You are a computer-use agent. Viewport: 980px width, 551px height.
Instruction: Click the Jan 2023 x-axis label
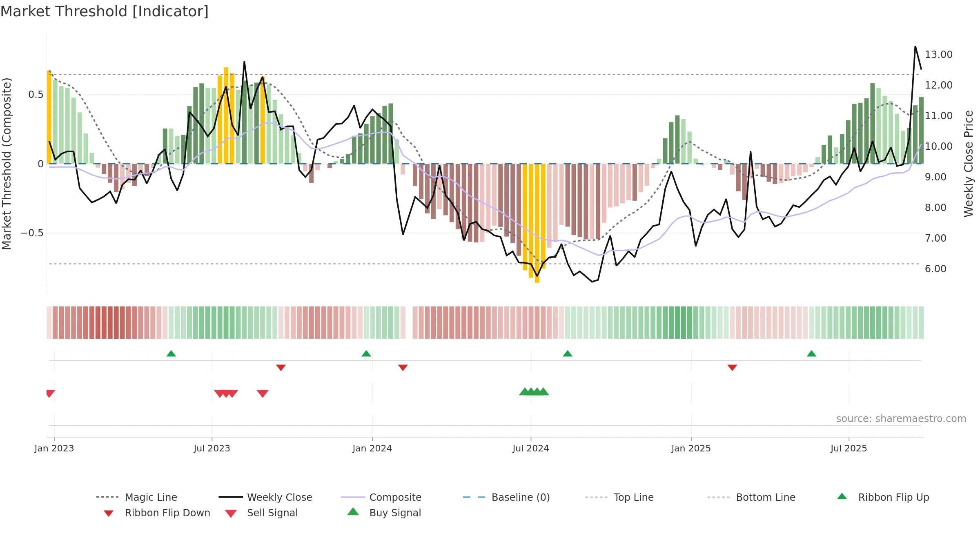54,448
